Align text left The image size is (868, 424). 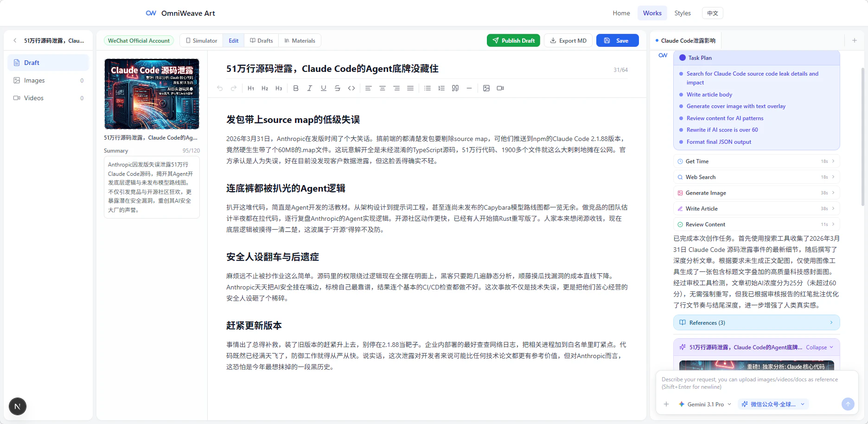coord(369,88)
